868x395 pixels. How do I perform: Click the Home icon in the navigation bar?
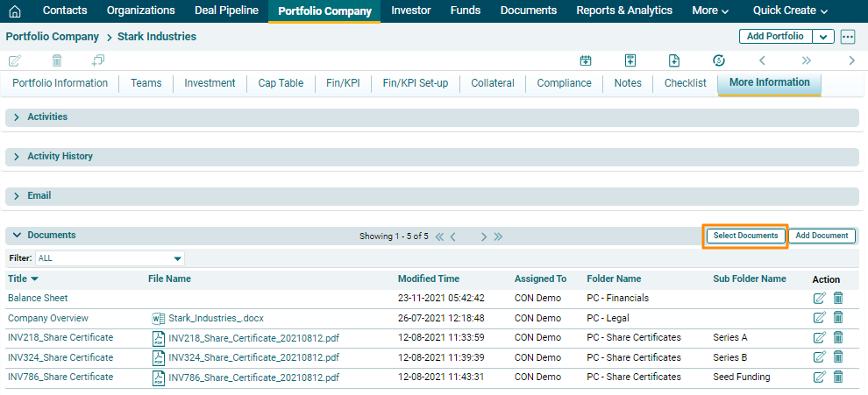tap(14, 11)
